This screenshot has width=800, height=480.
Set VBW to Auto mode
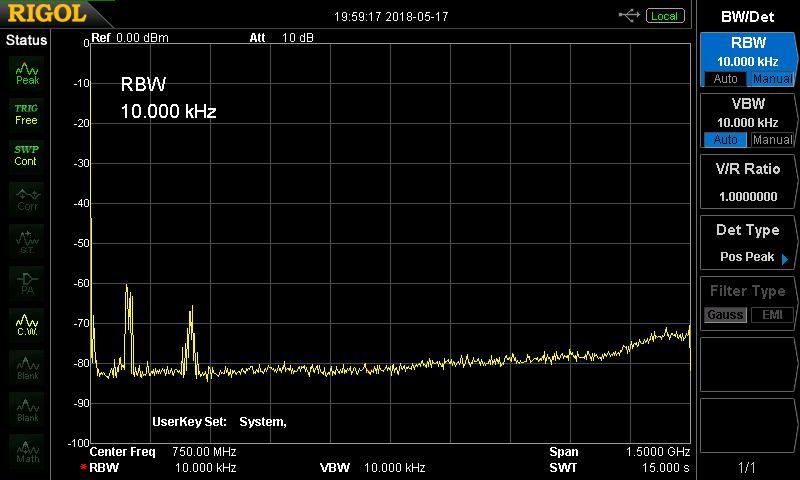click(725, 140)
